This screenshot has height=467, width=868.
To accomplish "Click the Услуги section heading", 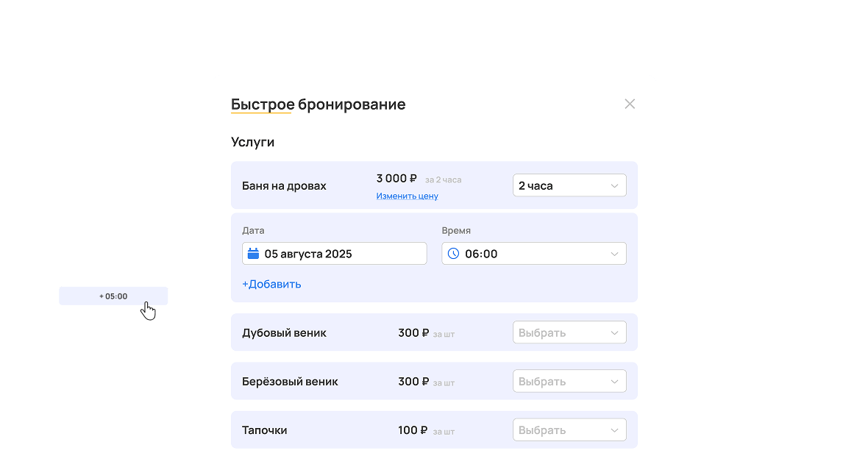I will pos(253,141).
